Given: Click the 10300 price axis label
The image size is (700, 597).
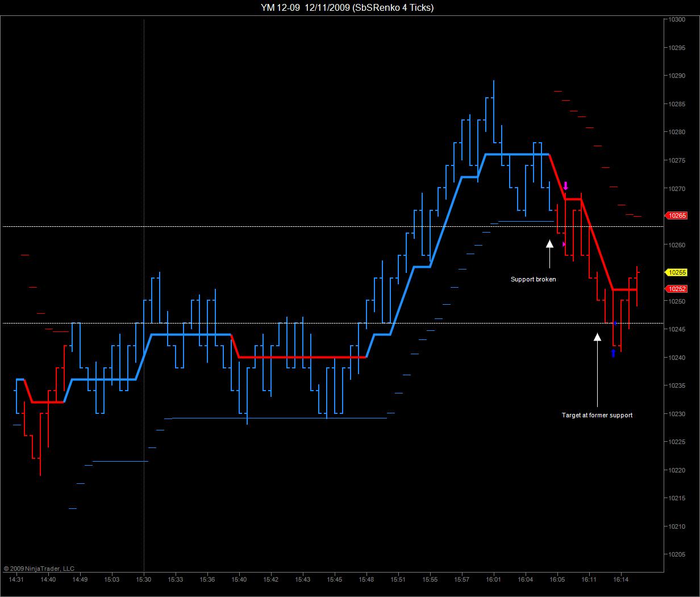Looking at the screenshot, I should tap(677, 19).
